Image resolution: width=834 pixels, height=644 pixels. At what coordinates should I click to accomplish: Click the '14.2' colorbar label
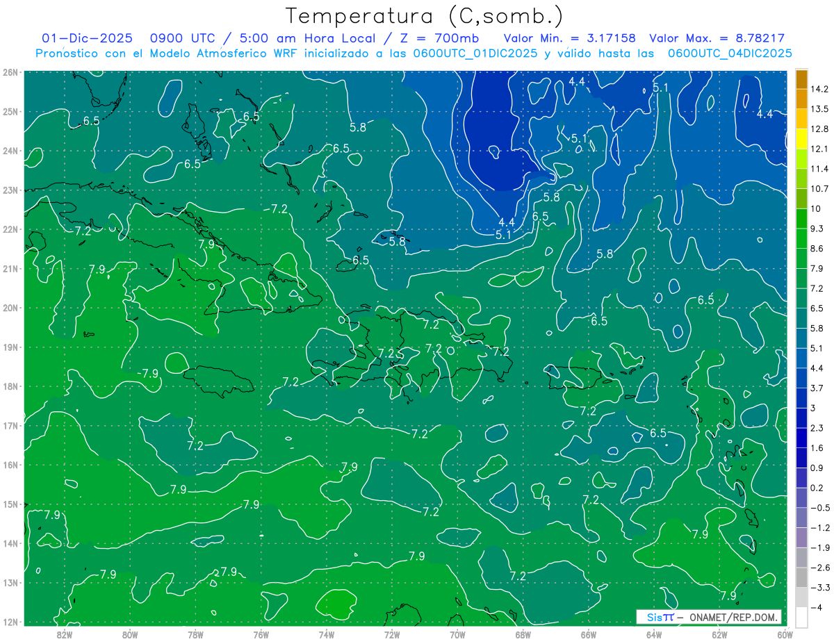821,89
